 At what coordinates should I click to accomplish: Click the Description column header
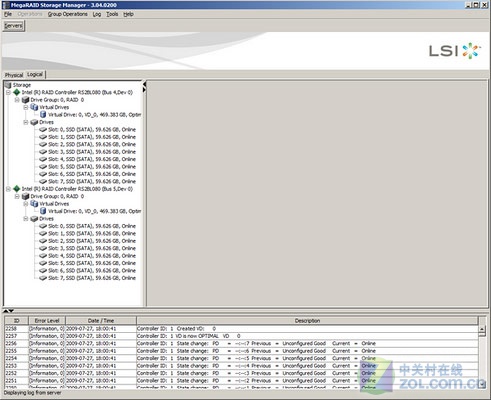tap(307, 321)
